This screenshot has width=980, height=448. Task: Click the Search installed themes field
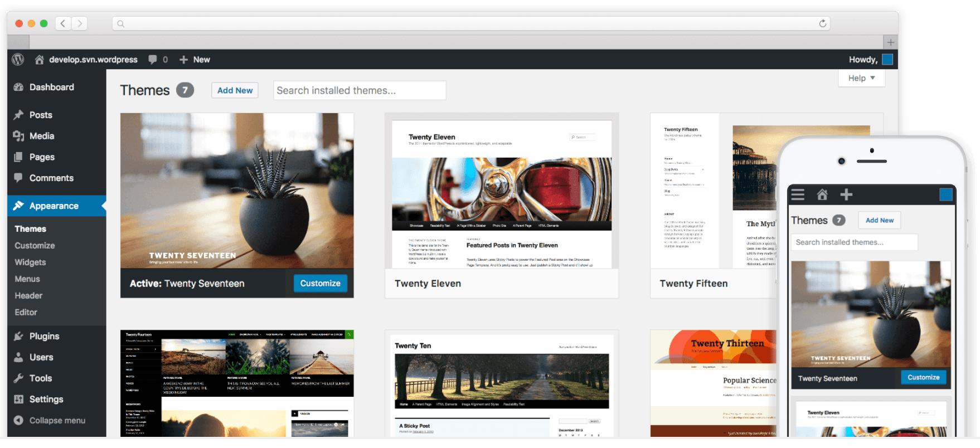360,90
